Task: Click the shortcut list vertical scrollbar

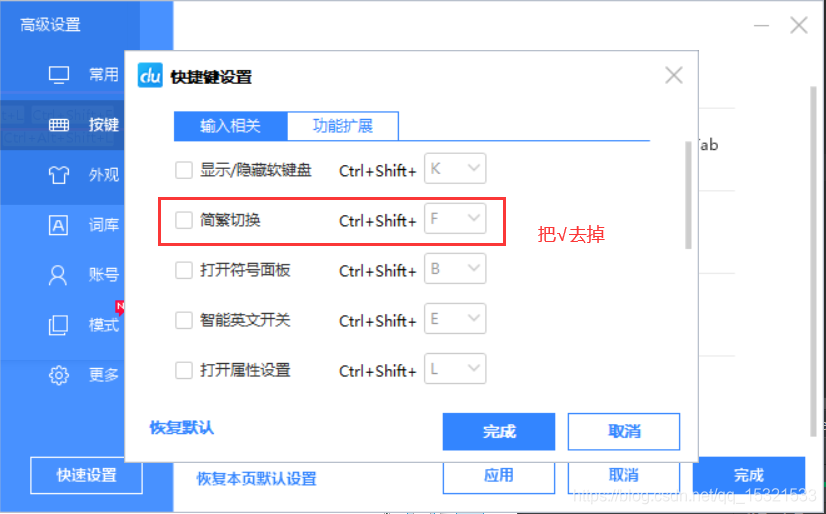Action: 688,195
